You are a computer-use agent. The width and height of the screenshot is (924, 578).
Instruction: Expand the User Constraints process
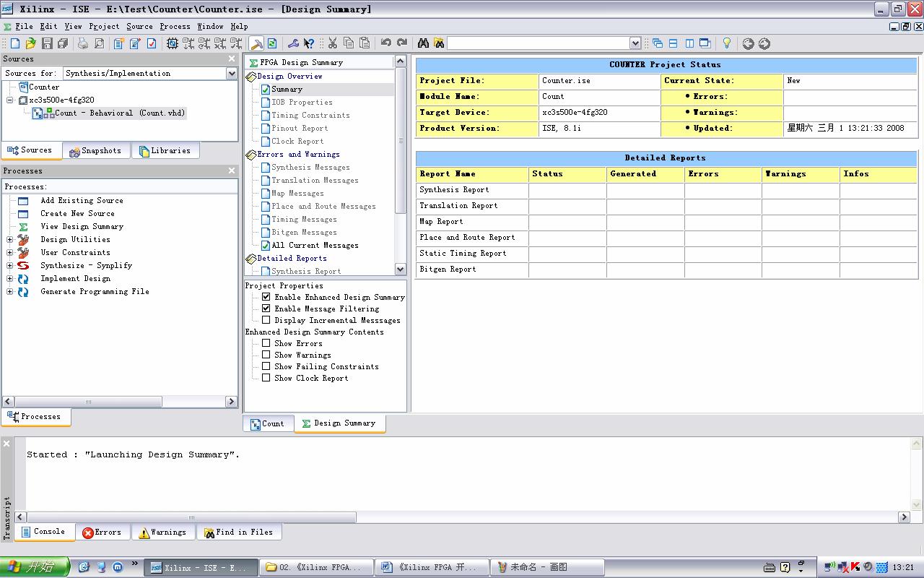10,252
